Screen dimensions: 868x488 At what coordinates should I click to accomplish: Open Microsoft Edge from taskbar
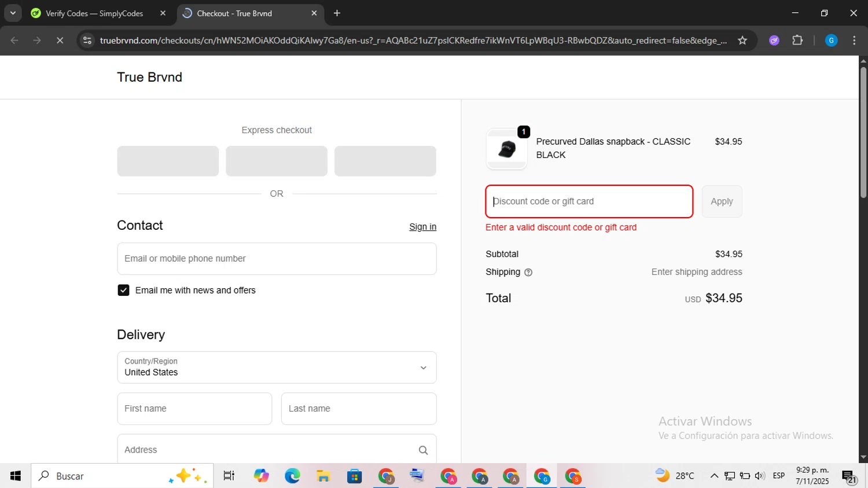tap(292, 476)
